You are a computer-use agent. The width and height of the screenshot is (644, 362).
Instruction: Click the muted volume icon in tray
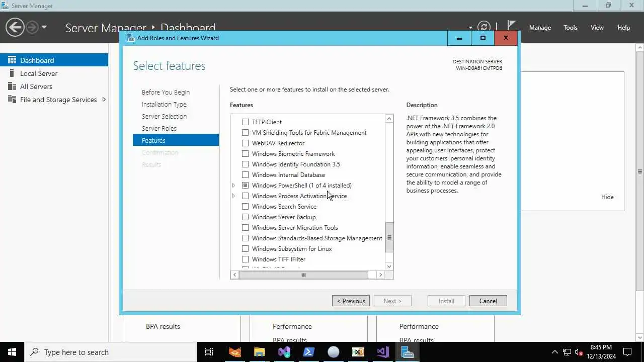tap(579, 352)
